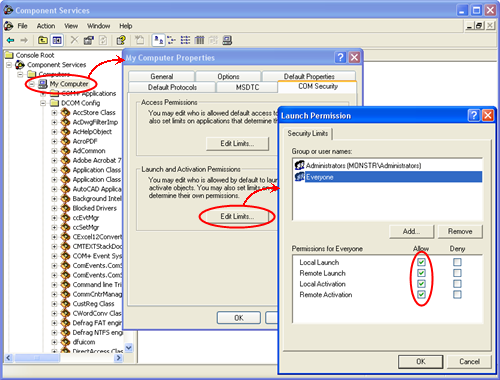Click the Component Services tree node icon
Viewport: 500px width, 380px height.
20,65
